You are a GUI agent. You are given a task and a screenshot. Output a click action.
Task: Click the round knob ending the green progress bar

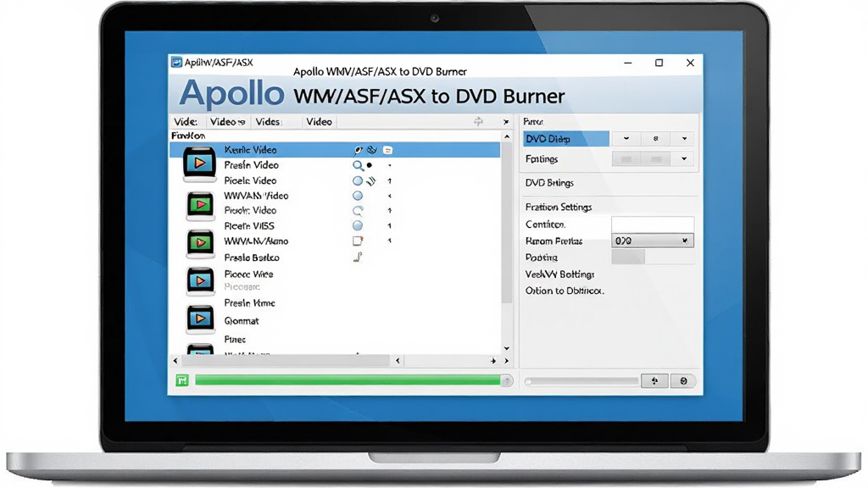tap(505, 380)
